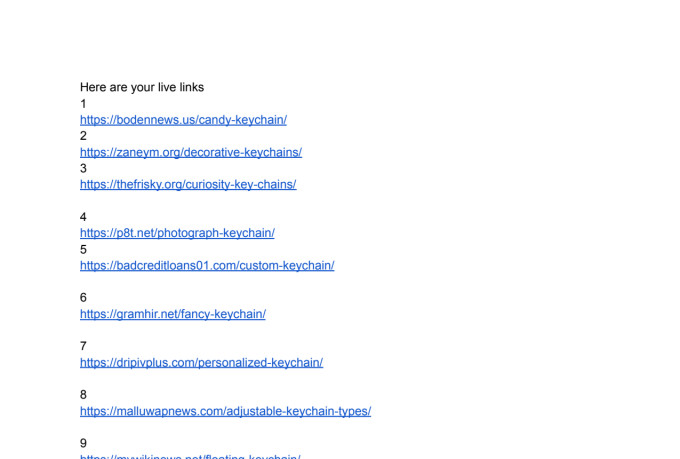Click the number 1 above bodennews link
Viewport: 680px width, 459px height.
pos(83,104)
